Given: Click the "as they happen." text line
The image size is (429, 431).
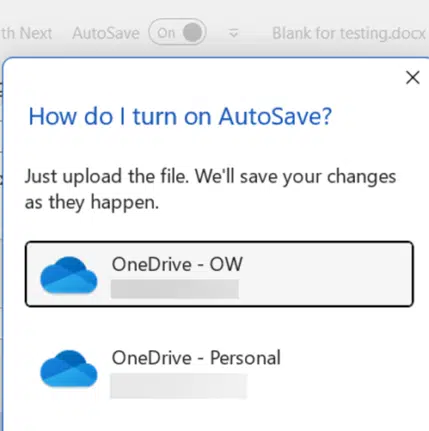Looking at the screenshot, I should pos(92,203).
